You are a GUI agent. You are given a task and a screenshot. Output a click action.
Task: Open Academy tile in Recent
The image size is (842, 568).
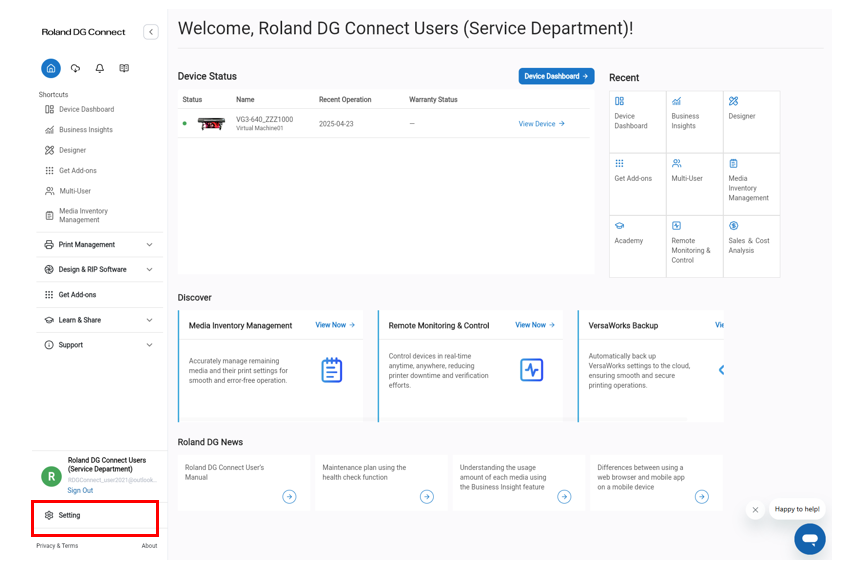tap(638, 246)
